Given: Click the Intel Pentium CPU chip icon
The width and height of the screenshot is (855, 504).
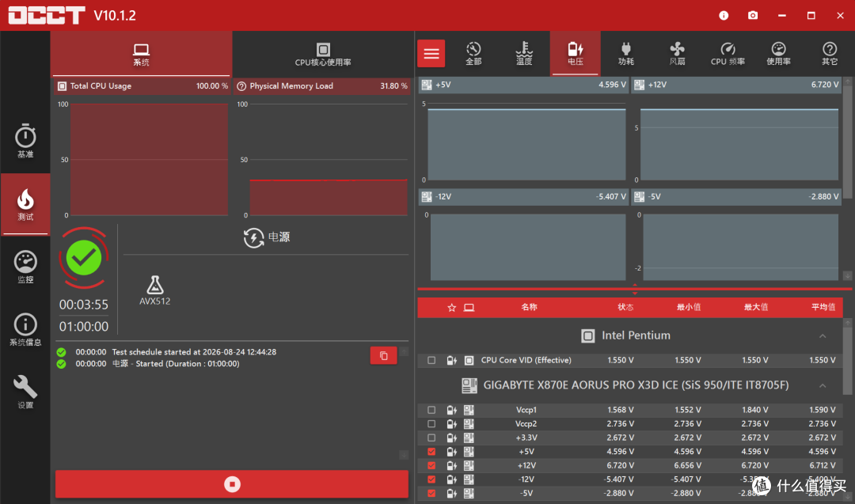Looking at the screenshot, I should pyautogui.click(x=587, y=335).
